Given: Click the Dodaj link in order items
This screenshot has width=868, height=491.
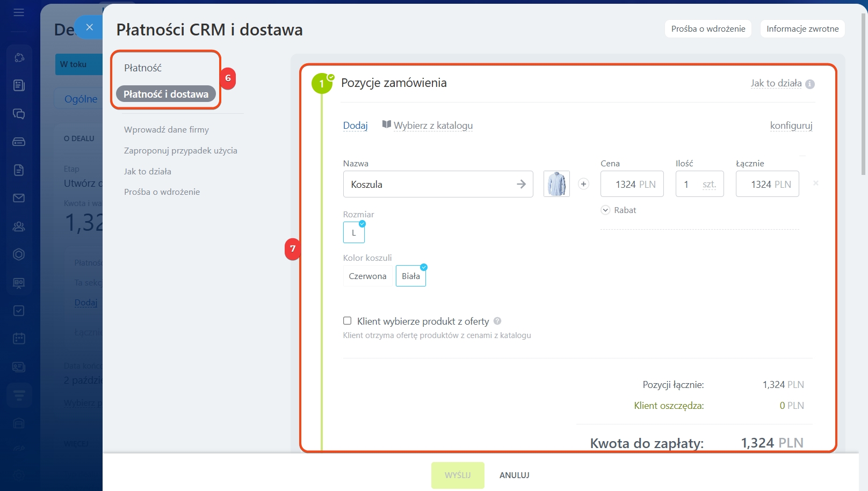Looking at the screenshot, I should (356, 126).
